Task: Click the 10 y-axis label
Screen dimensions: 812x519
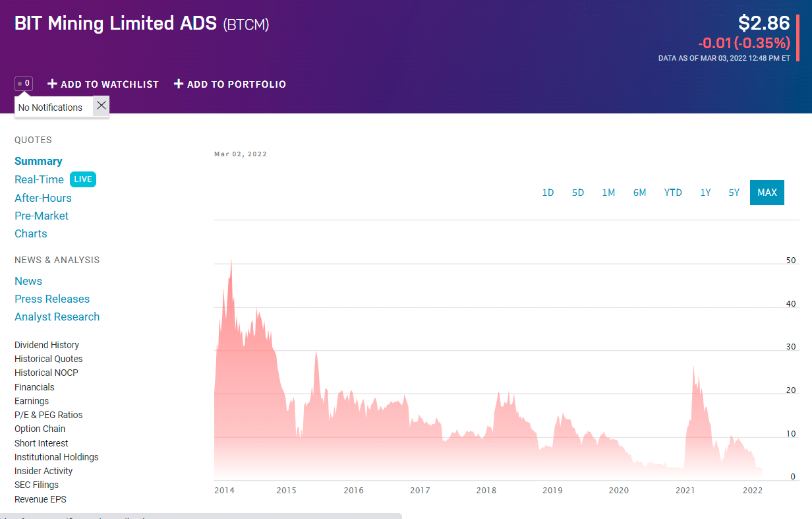Action: pyautogui.click(x=791, y=434)
